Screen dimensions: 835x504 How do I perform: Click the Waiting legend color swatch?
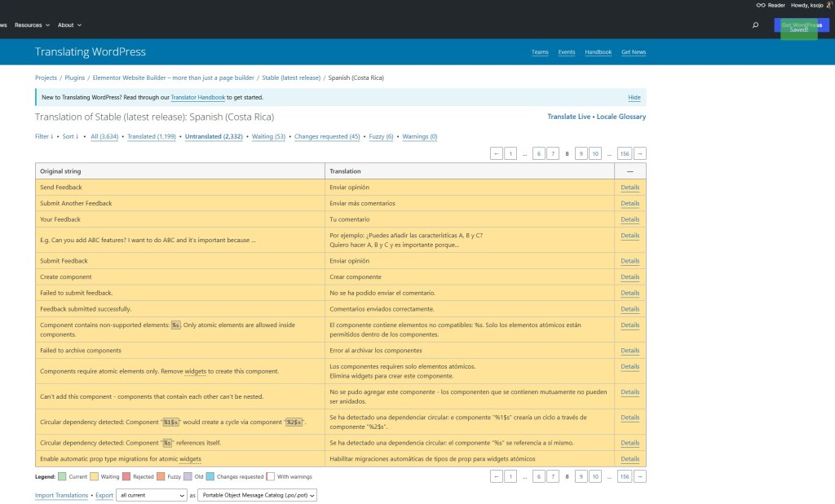(x=95, y=477)
